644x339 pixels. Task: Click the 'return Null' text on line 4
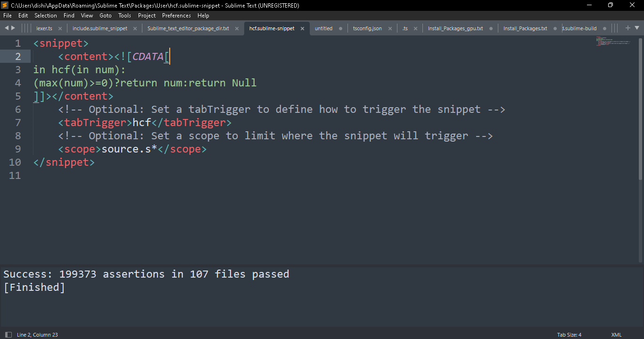[223, 83]
